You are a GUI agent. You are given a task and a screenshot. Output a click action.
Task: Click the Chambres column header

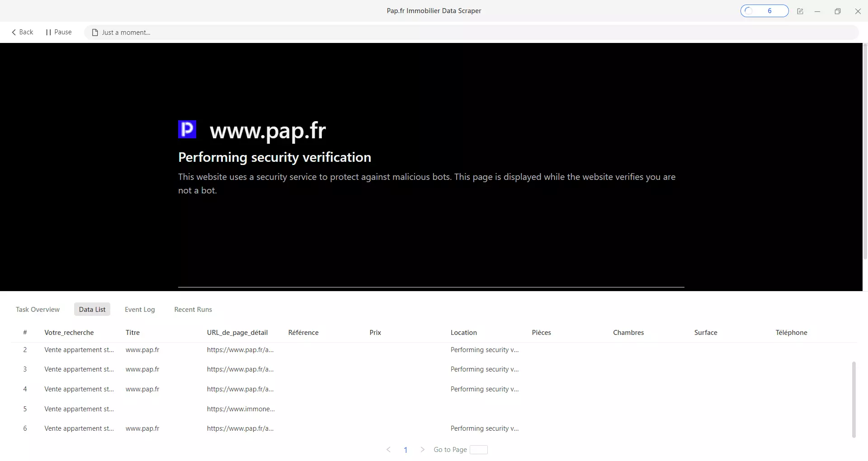pos(628,333)
